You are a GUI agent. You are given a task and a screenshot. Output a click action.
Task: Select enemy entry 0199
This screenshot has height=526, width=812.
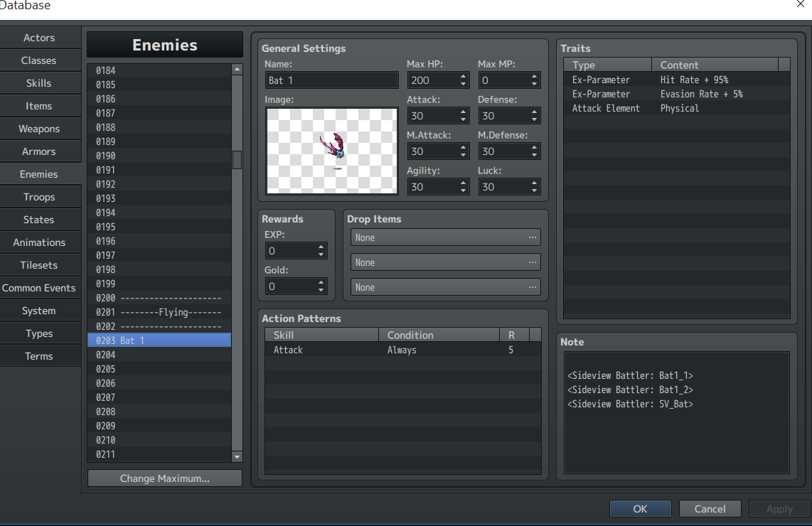click(x=159, y=284)
